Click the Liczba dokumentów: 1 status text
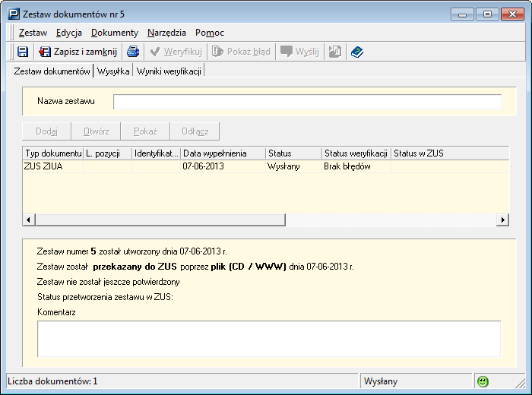Image resolution: width=532 pixels, height=395 pixels. click(52, 381)
